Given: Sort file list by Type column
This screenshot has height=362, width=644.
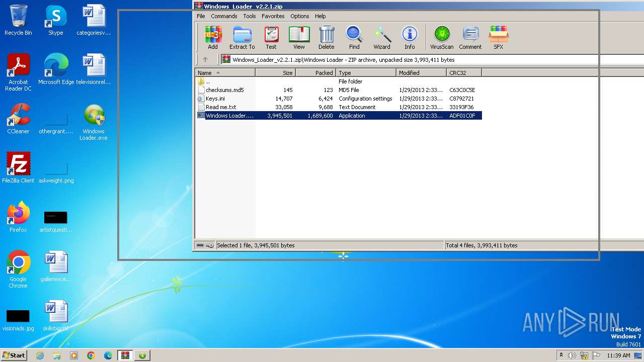Looking at the screenshot, I should click(366, 73).
